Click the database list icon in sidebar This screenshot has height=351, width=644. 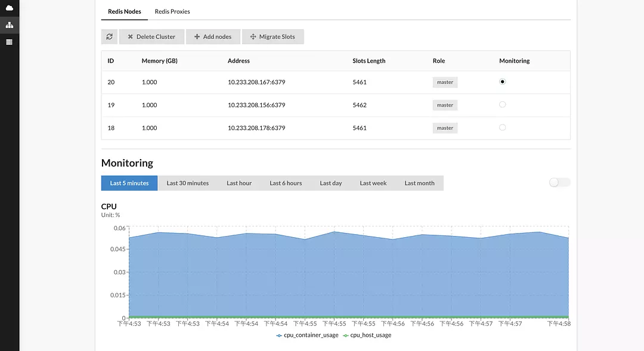pos(10,42)
